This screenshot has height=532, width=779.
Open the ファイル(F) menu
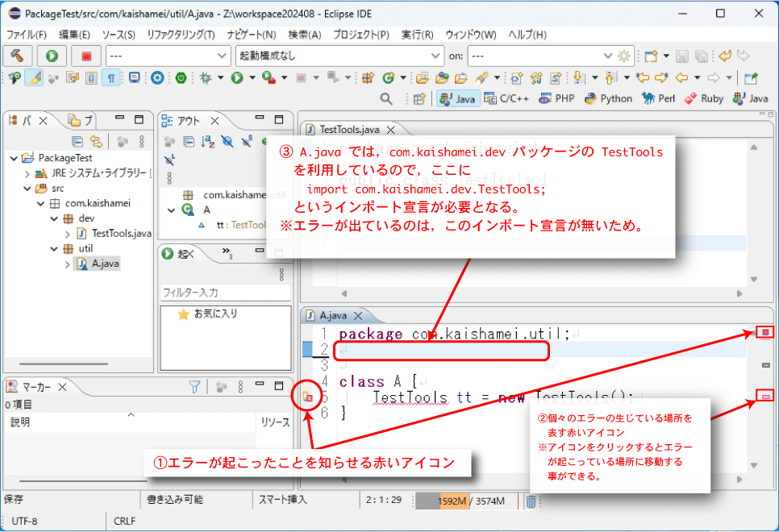(27, 35)
